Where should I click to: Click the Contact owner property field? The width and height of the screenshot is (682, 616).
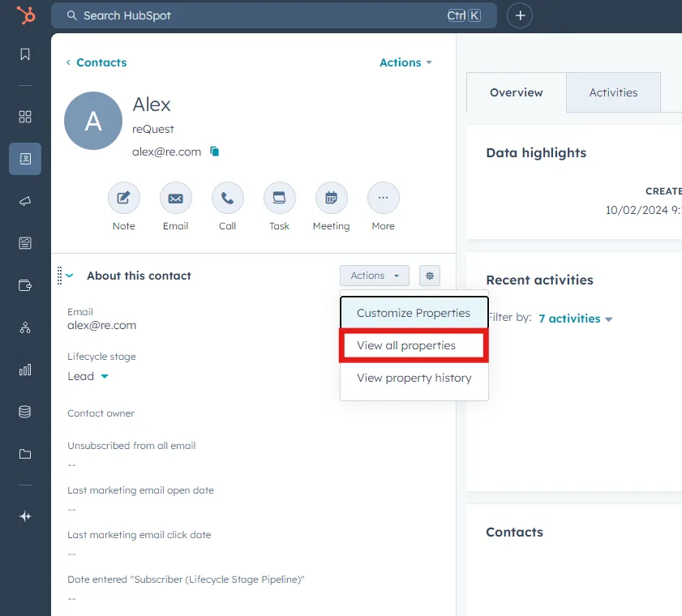(101, 413)
